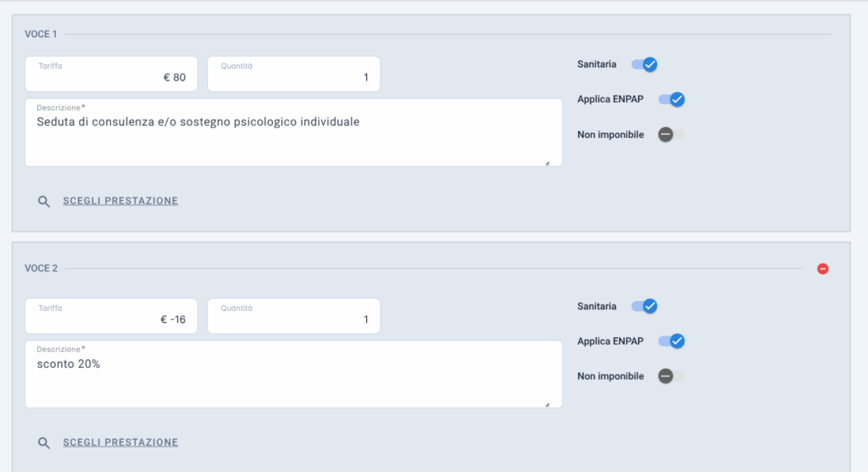Image resolution: width=868 pixels, height=472 pixels.
Task: Edit the 'Seduta di consulenza' description box
Action: point(293,133)
